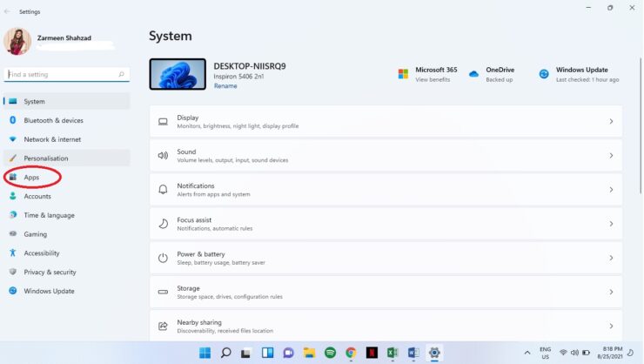Click the Sound speaker icon
The image size is (644, 364).
163,156
